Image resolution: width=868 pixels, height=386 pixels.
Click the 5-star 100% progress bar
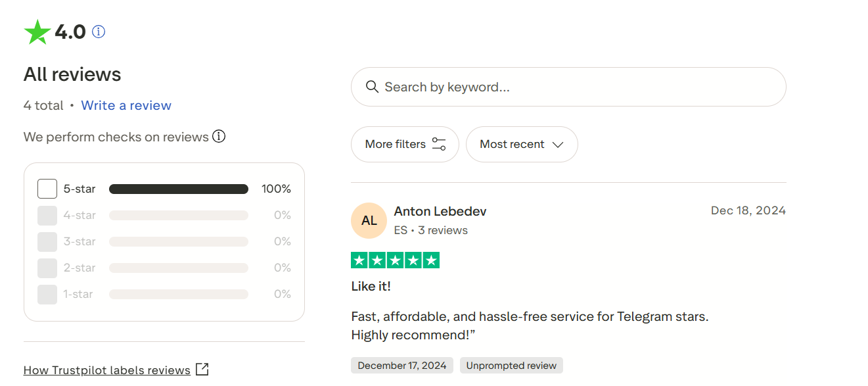pos(179,189)
